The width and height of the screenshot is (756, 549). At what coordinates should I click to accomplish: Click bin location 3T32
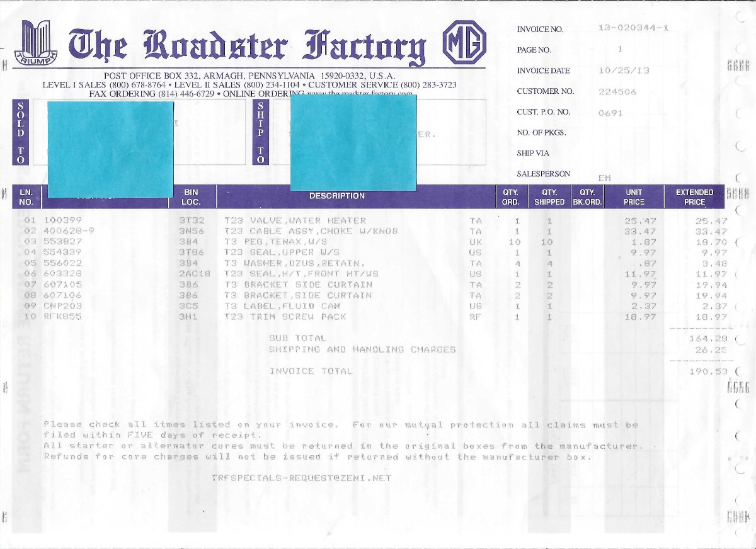[x=192, y=220]
